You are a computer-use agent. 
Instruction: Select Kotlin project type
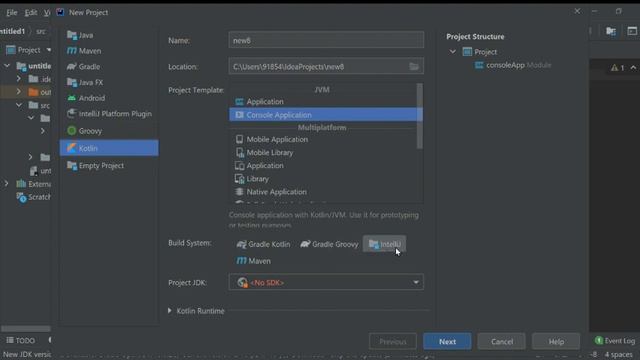[x=109, y=148]
